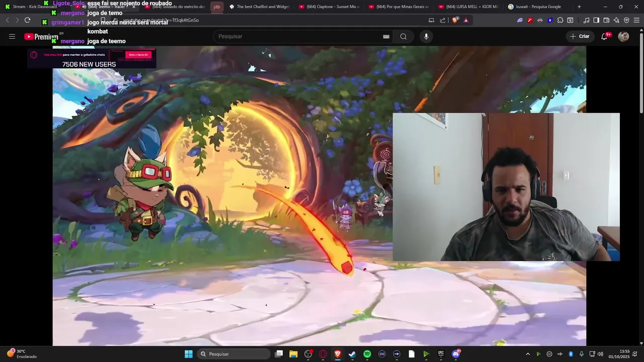
Task: Open weather widget 30°C Ensolarado
Action: pyautogui.click(x=22, y=354)
